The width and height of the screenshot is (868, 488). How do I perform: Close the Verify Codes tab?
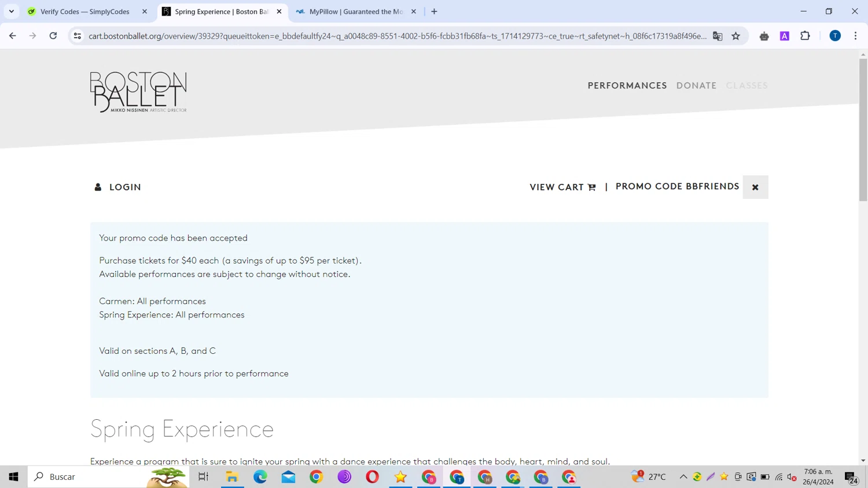145,12
